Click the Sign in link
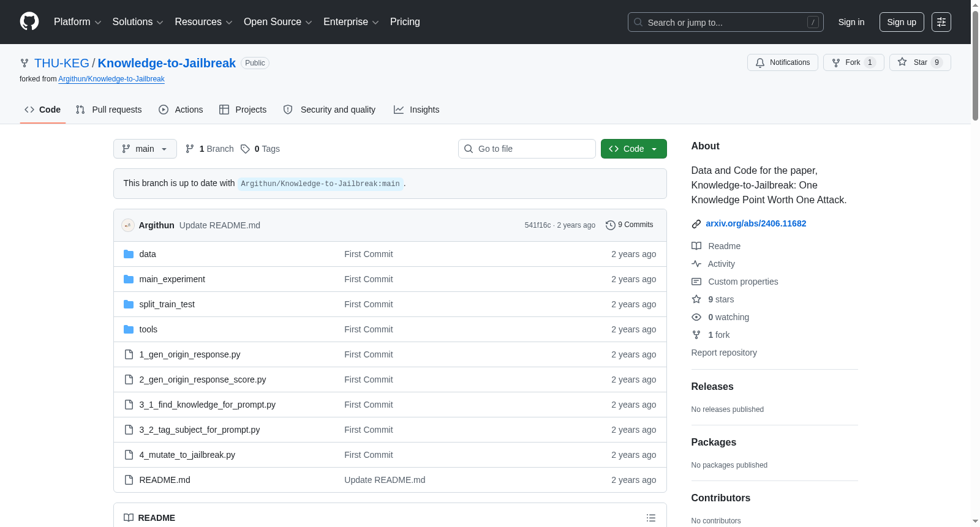The image size is (980, 527). pyautogui.click(x=851, y=22)
